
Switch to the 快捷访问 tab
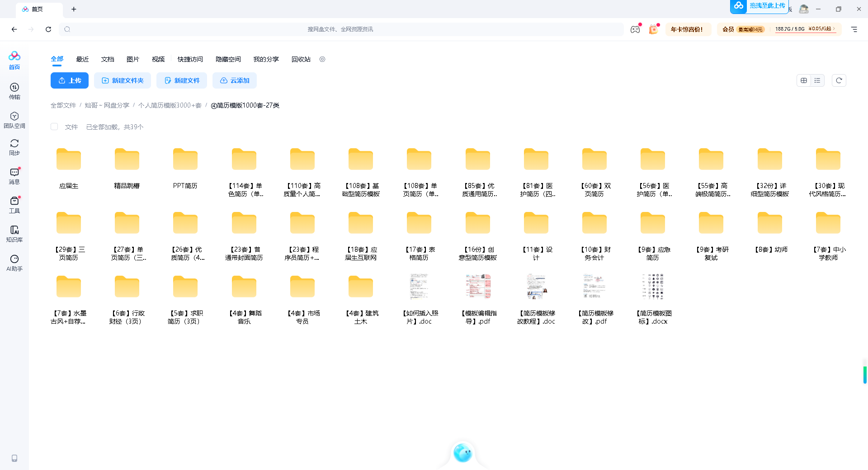(190, 59)
